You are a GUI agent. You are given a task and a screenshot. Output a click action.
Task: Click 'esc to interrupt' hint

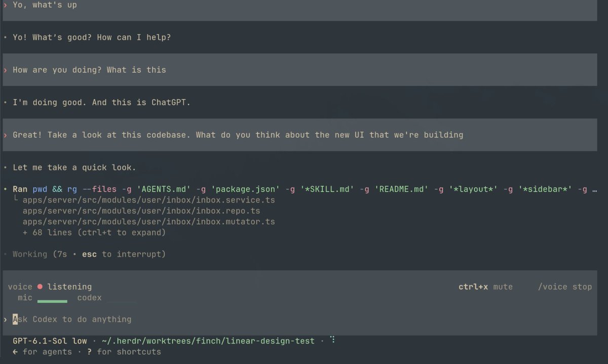124,254
